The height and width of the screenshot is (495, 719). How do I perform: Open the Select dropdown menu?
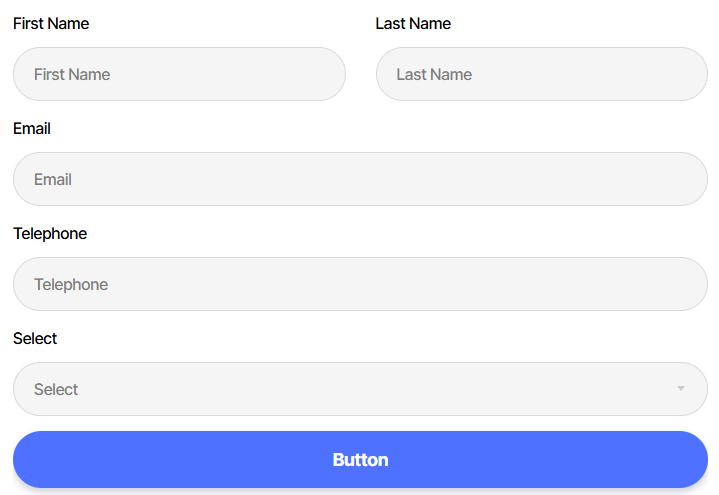point(360,389)
